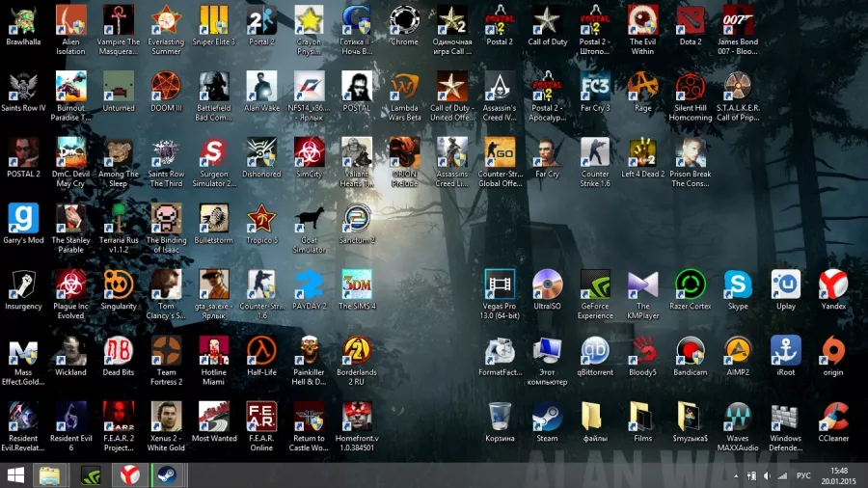Open the Корзина recycle bin
This screenshot has width=868, height=488.
[x=500, y=417]
